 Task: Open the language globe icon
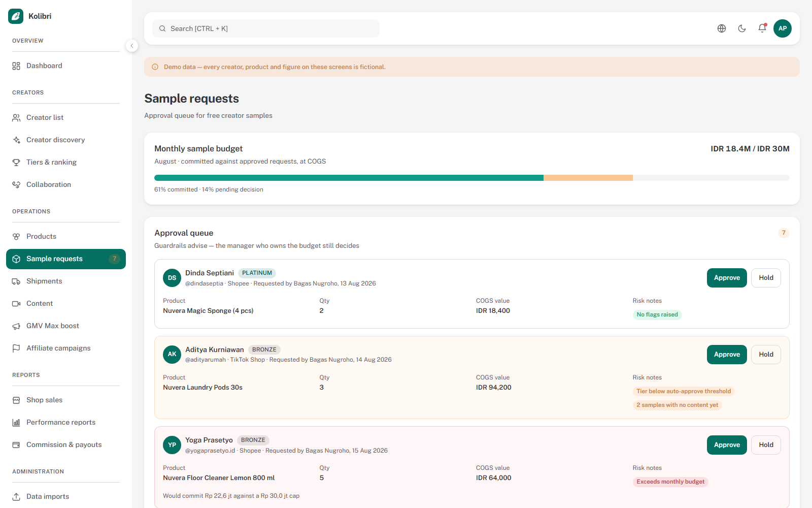point(722,28)
